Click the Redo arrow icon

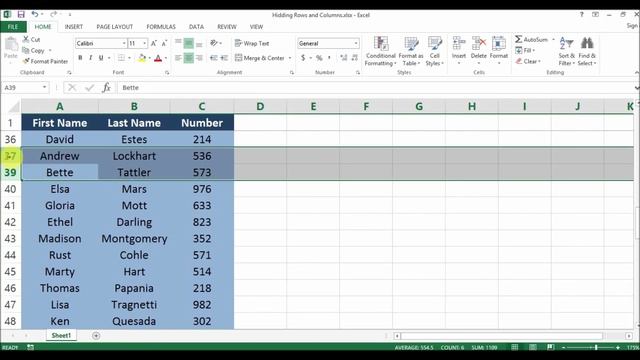(53, 15)
